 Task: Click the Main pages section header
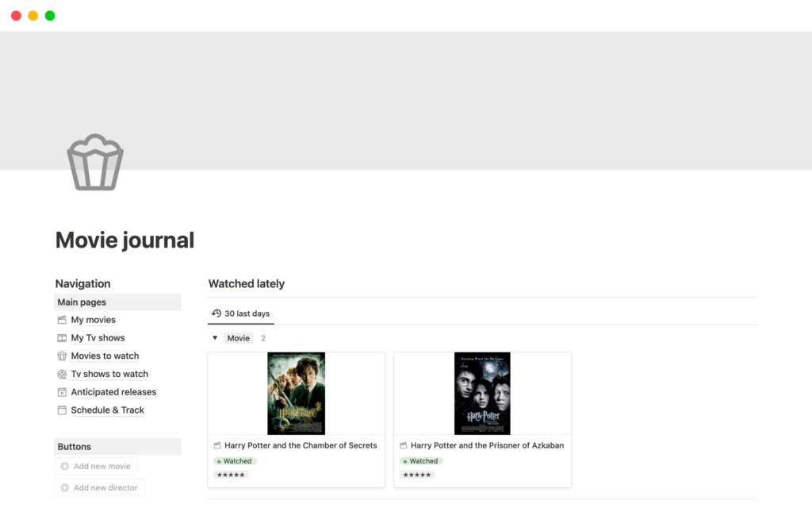pyautogui.click(x=117, y=302)
